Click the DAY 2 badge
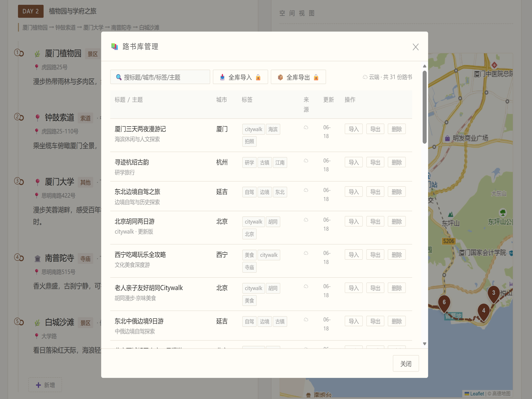The width and height of the screenshot is (532, 399). (31, 11)
